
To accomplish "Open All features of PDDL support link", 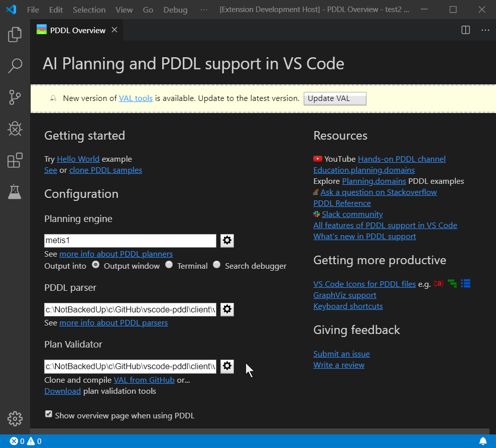I will 385,226.
